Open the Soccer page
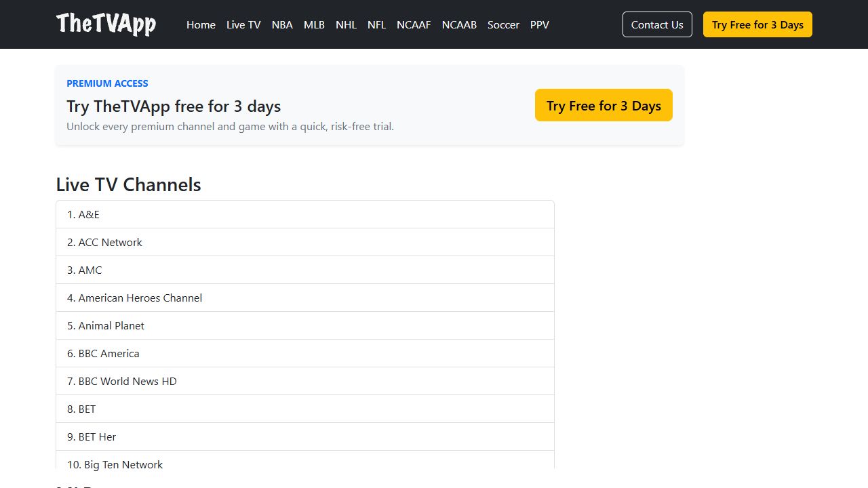Viewport: 868px width, 488px height. 503,24
